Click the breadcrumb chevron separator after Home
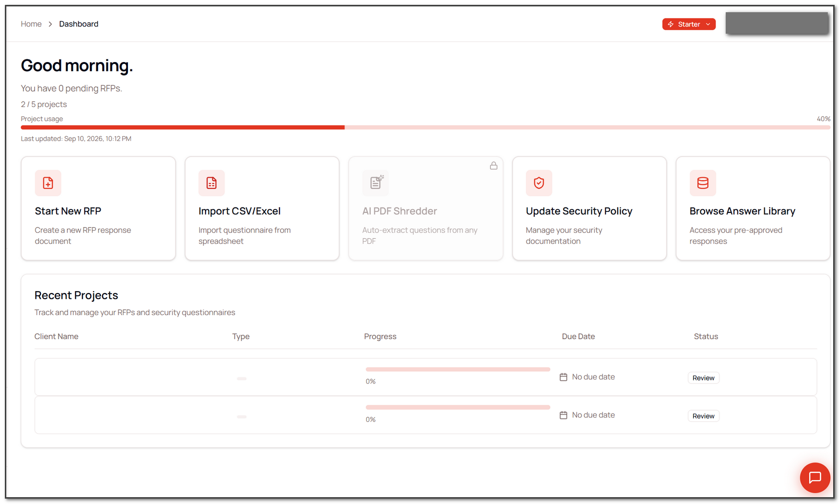 coord(50,24)
